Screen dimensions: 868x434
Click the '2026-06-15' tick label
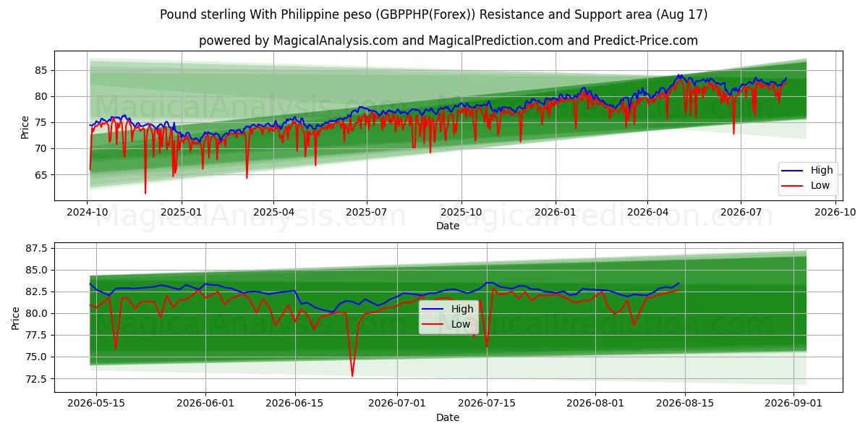tap(295, 404)
